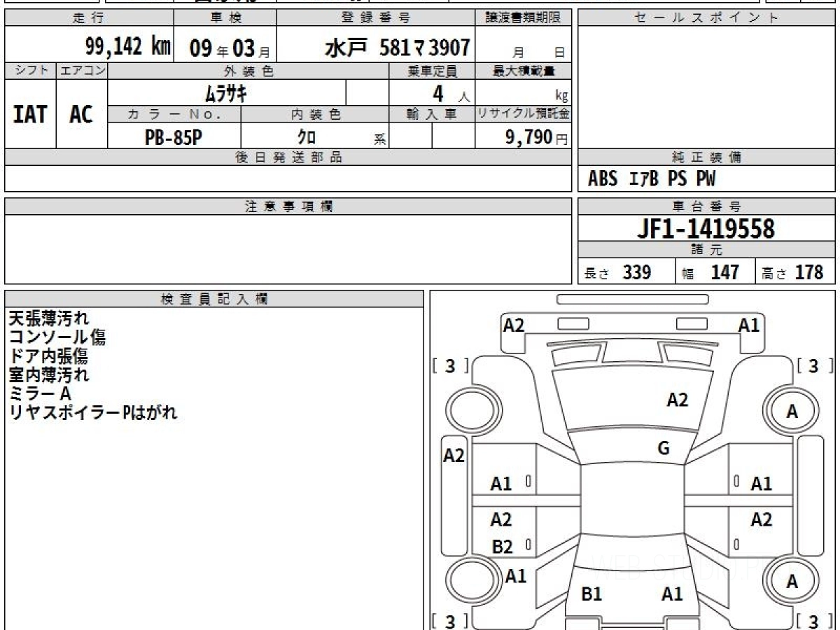Click the 譲渡書類期限 header
This screenshot has width=840, height=630.
[524, 17]
